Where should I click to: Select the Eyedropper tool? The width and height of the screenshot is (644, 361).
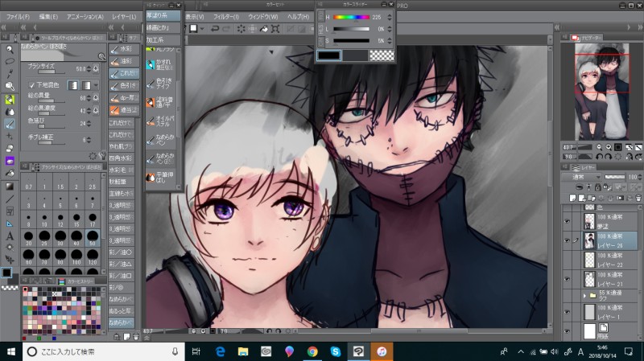(x=10, y=74)
